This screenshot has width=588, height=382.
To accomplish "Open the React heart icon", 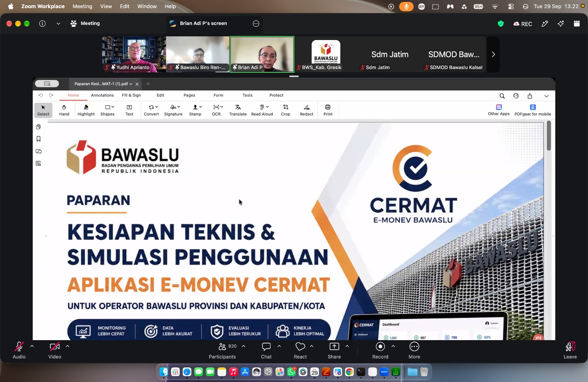I will click(300, 346).
